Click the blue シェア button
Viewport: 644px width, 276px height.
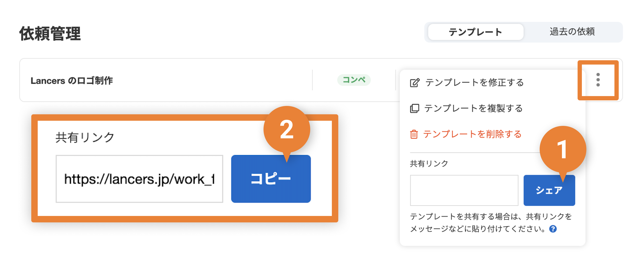549,190
